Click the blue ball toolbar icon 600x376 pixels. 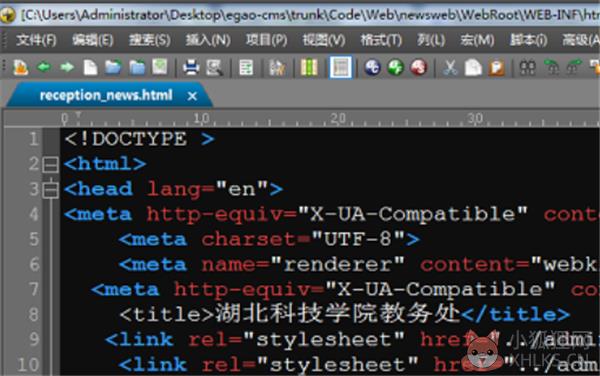coord(372,68)
